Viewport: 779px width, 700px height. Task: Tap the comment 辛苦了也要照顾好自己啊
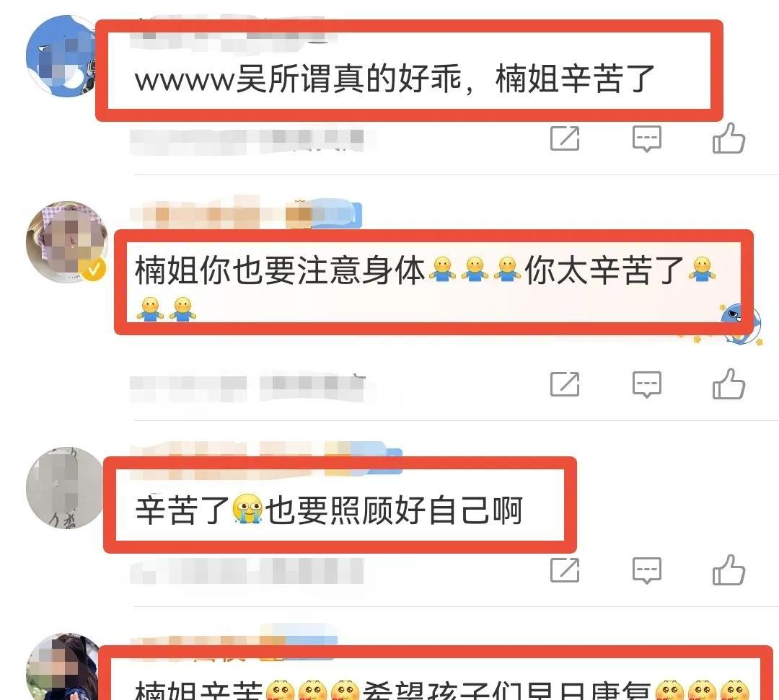329,510
